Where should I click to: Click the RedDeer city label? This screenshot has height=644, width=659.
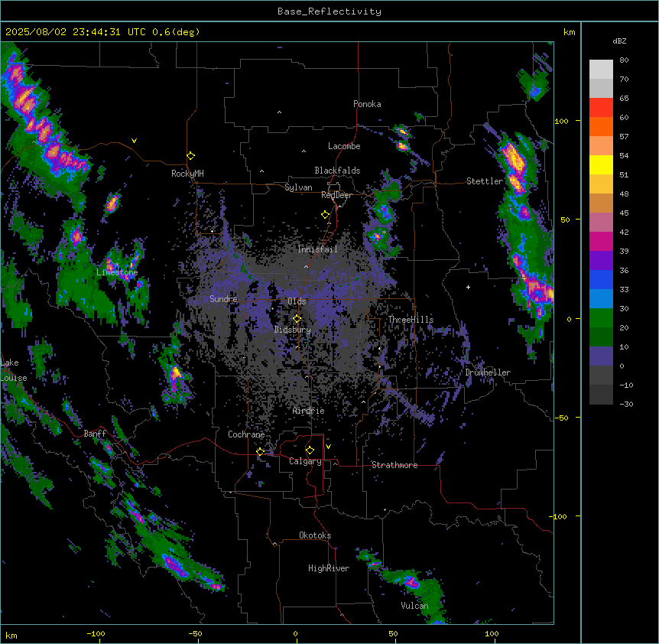click(x=336, y=195)
